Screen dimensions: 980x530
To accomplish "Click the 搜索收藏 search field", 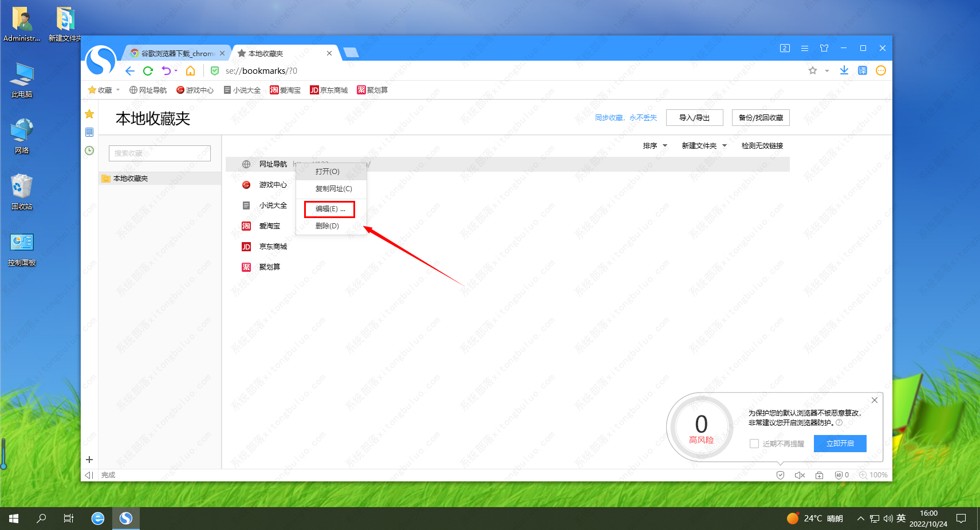I will (160, 153).
